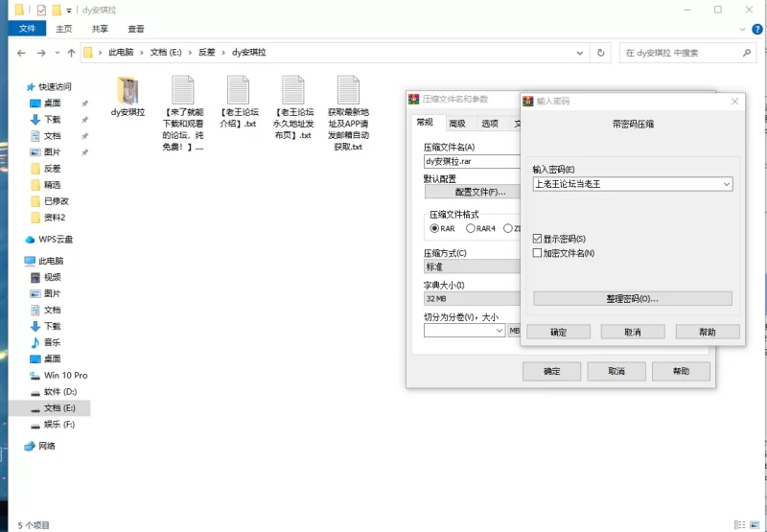Select the 【老王论坛永久地址发布页】.txt file icon

pyautogui.click(x=293, y=90)
